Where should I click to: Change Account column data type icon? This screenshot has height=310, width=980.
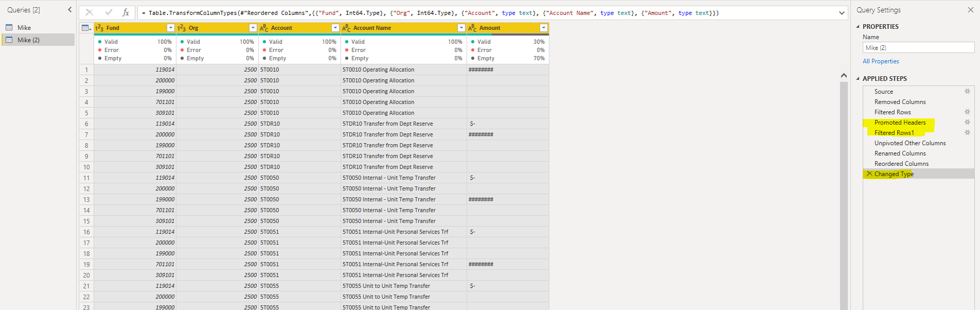(264, 28)
